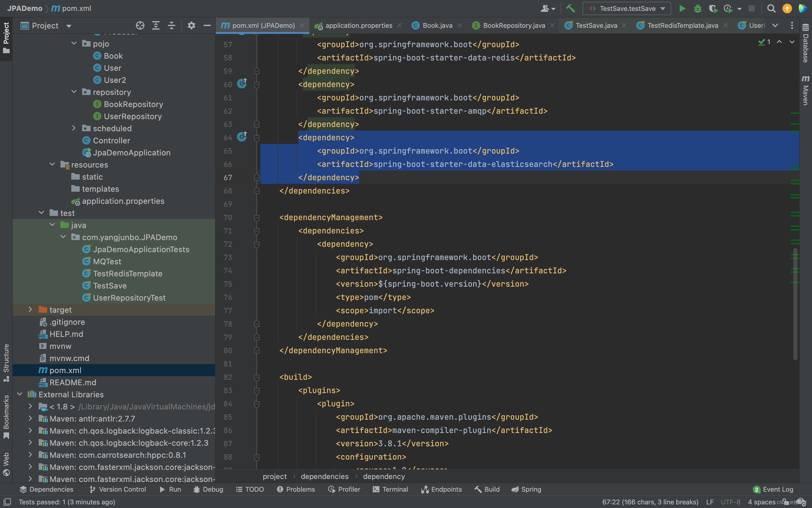Show hidden editor tabs dropdown arrow
The height and width of the screenshot is (508, 812).
pyautogui.click(x=775, y=25)
